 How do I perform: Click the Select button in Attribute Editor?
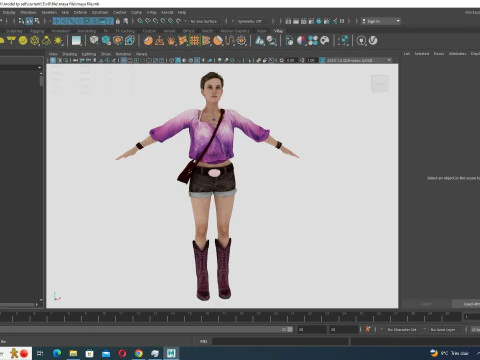tap(426, 304)
